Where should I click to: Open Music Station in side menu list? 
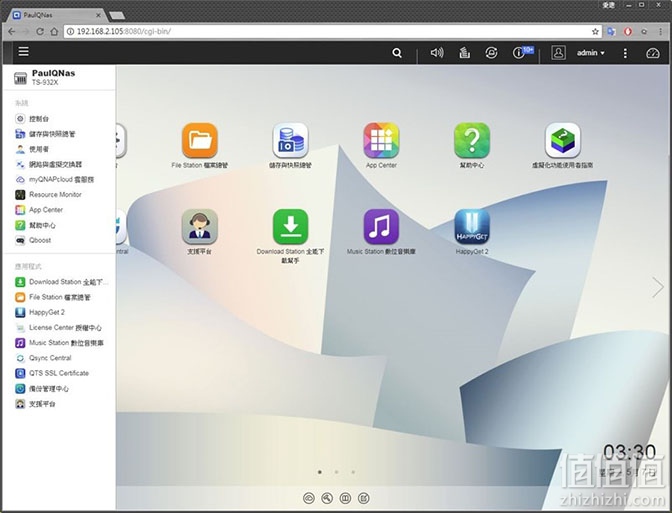tap(59, 343)
